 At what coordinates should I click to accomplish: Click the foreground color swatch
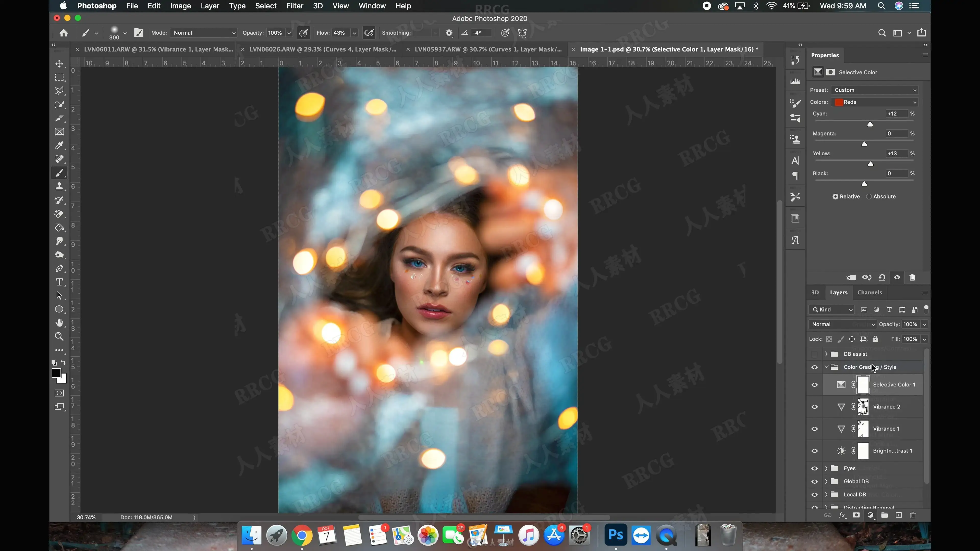[x=56, y=373]
